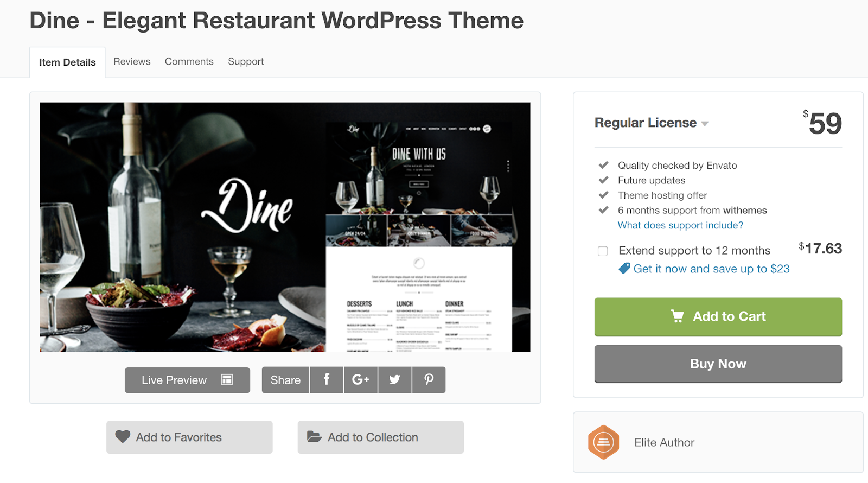Click the Share button
Screen dimensions: 868x483
(285, 380)
